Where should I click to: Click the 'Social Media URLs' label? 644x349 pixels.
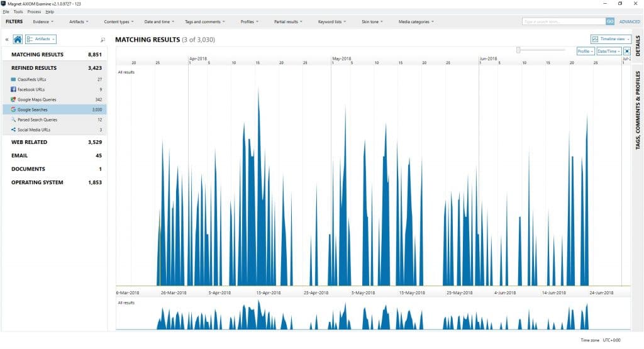point(34,130)
